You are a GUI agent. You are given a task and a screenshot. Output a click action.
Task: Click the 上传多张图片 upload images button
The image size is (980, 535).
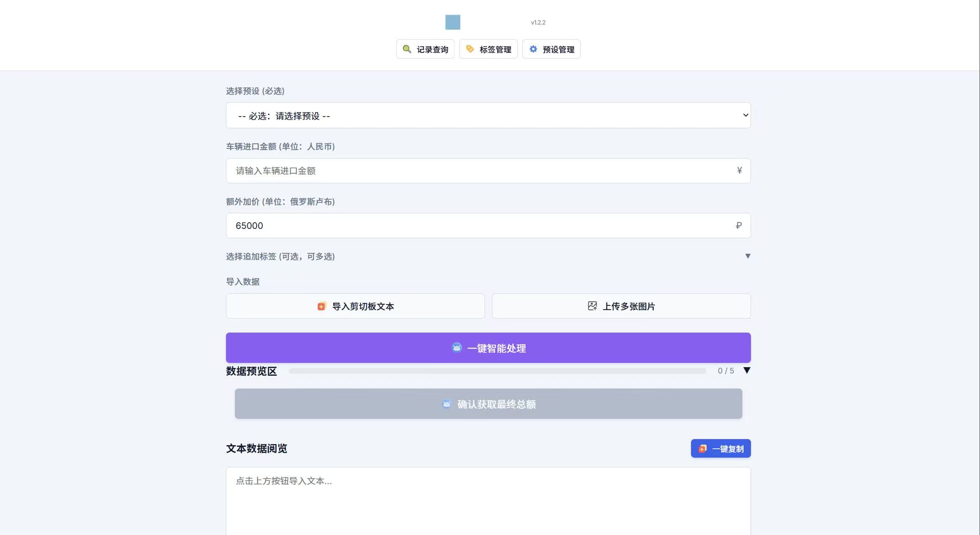[x=621, y=306]
